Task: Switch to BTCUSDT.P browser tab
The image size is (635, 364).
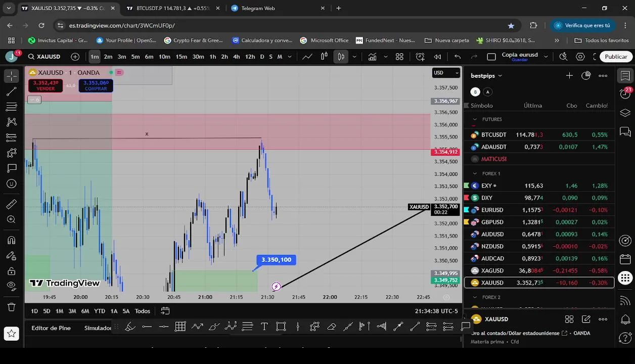Action: click(172, 8)
